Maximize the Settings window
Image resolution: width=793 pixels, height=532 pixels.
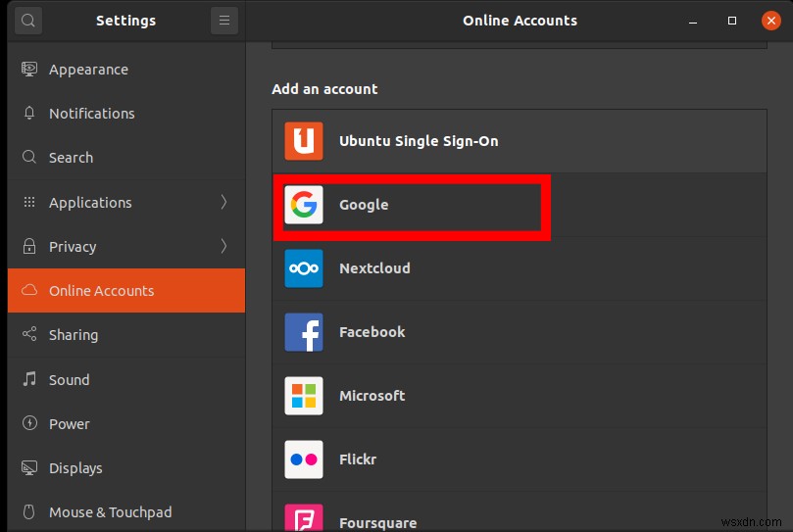(x=732, y=21)
